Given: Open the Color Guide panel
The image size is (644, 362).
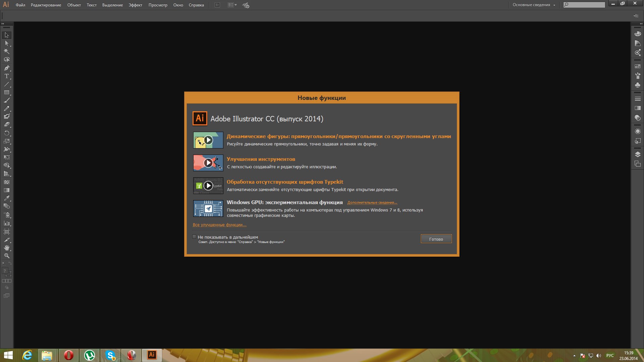Looking at the screenshot, I should point(638,43).
